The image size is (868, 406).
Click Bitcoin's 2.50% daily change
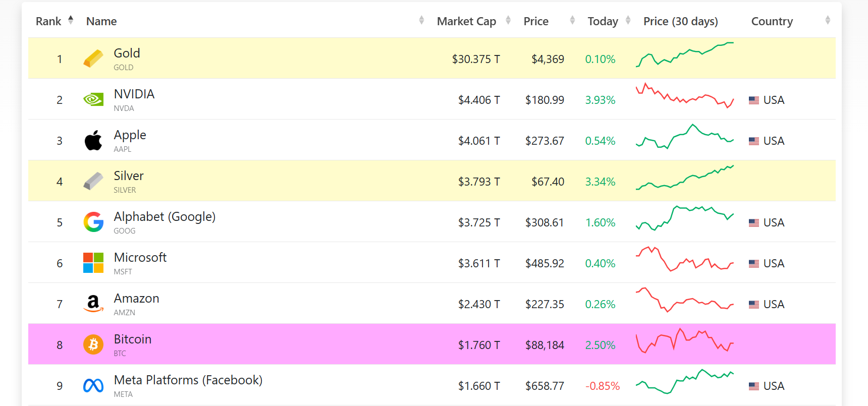(600, 345)
